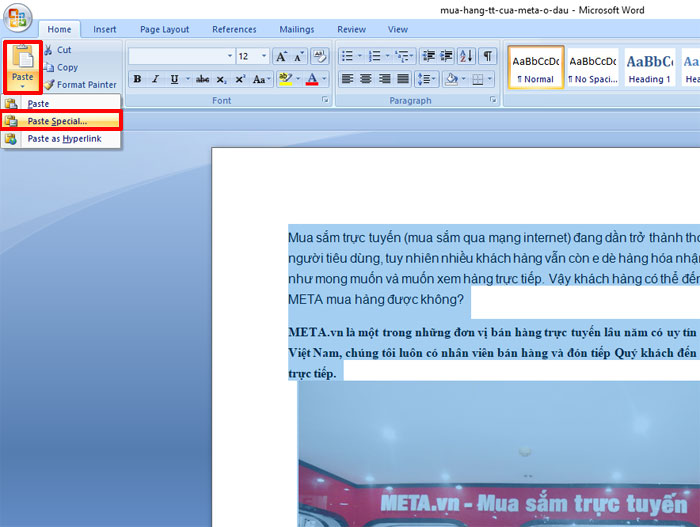700x527 pixels.
Task: Apply strikethrough formatting
Action: tap(202, 79)
